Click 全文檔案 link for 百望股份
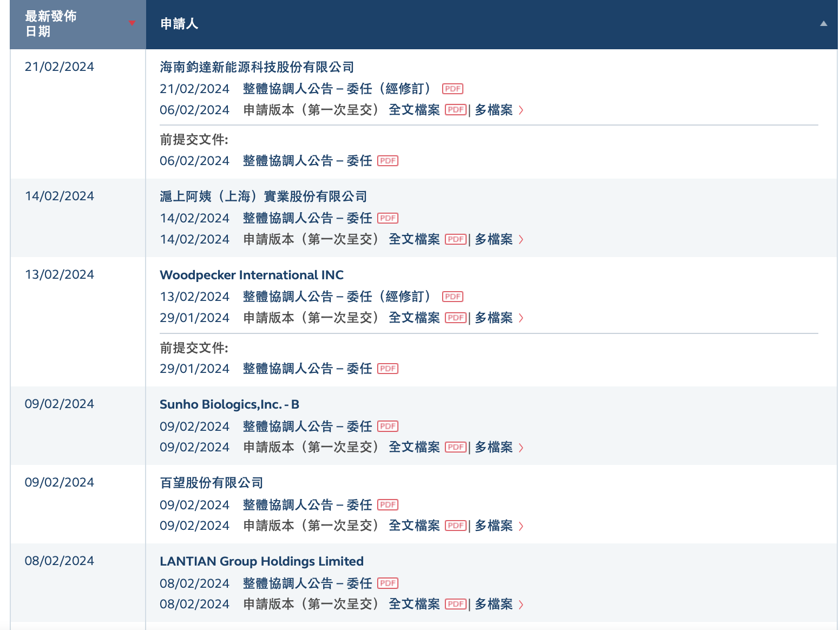The width and height of the screenshot is (840, 630). pos(415,526)
